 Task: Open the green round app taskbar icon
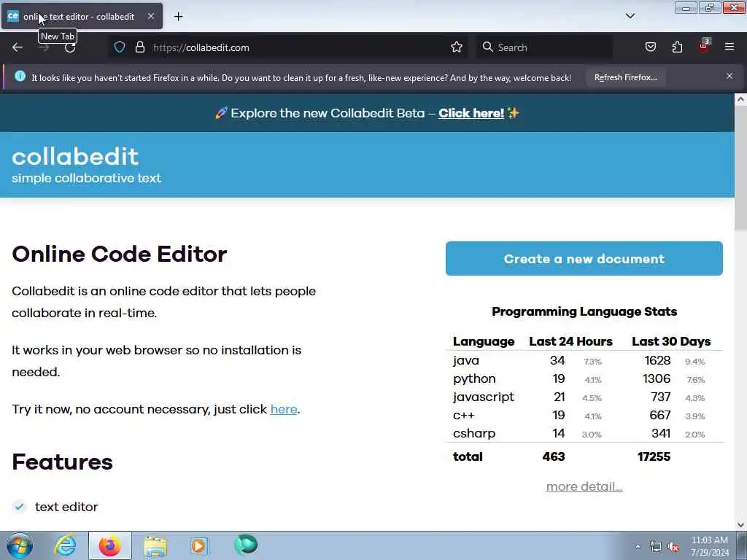[246, 545]
